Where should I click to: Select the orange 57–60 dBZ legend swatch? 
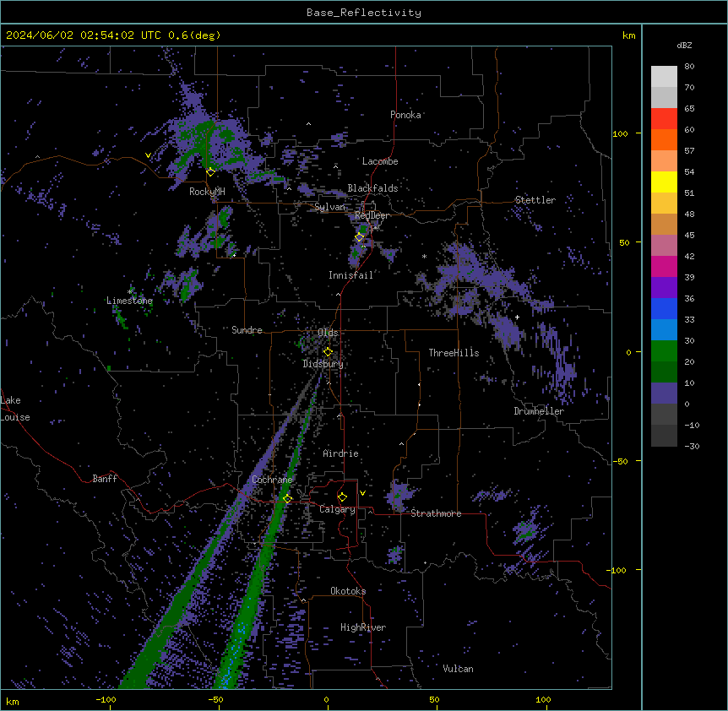coord(664,140)
